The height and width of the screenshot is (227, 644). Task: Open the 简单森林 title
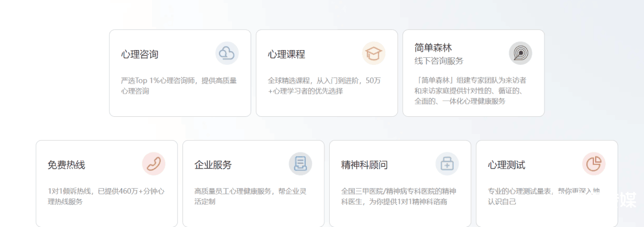434,48
